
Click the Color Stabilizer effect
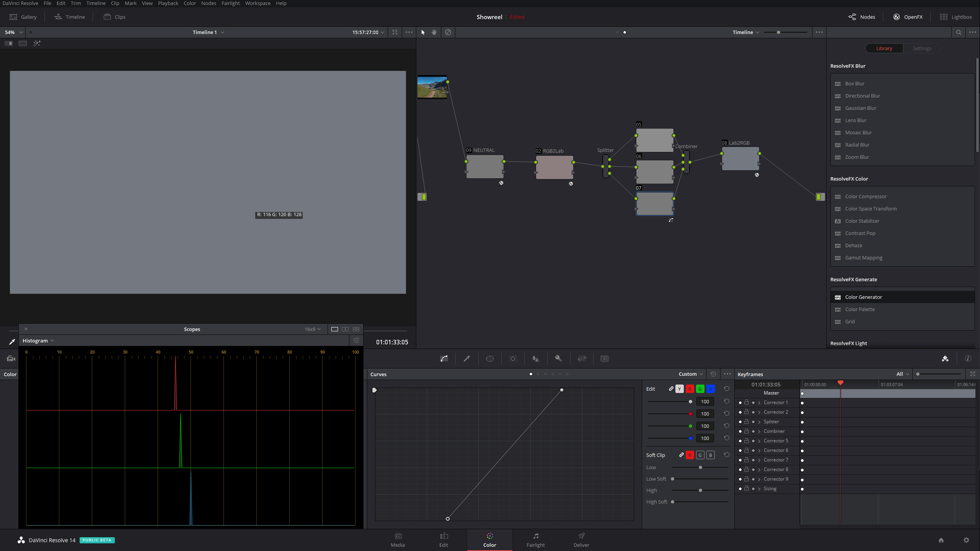862,221
